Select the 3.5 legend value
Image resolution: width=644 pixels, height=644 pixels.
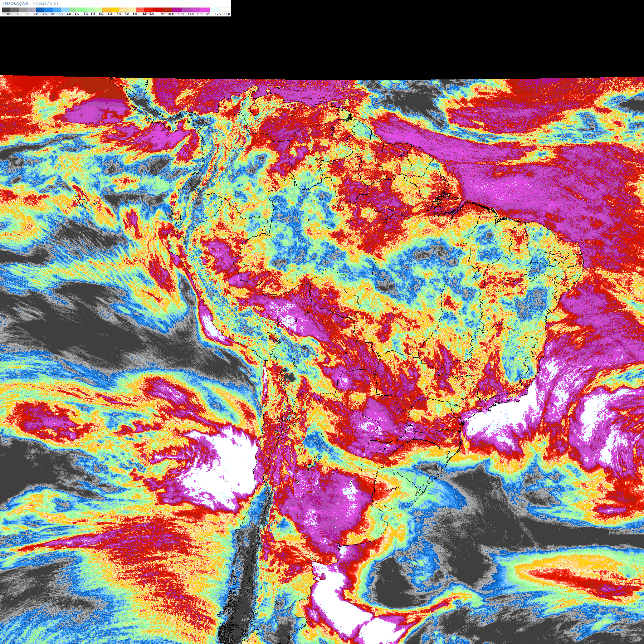61,14
